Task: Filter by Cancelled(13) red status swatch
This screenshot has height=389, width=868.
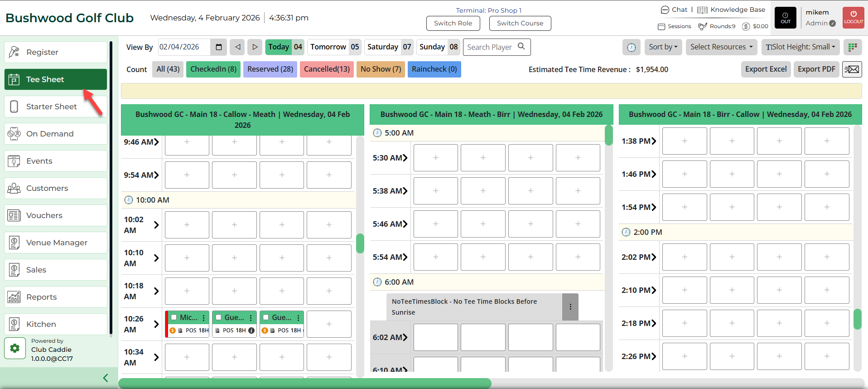Action: coord(327,69)
